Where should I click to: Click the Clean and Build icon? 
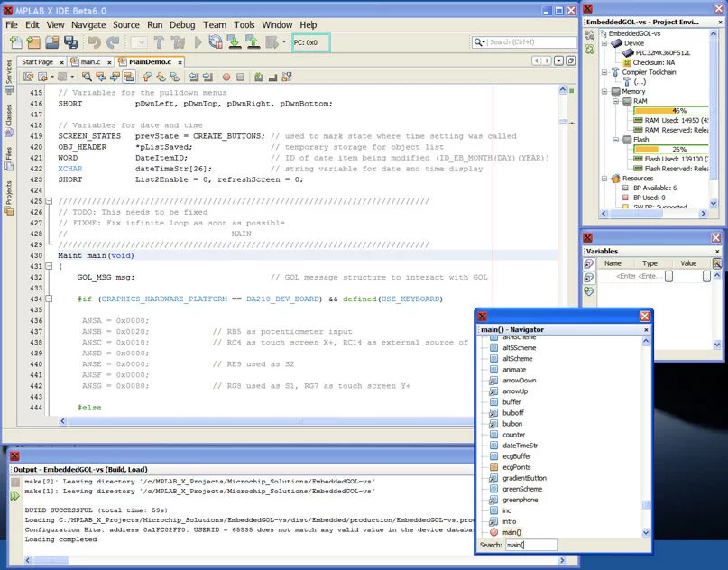tap(178, 42)
